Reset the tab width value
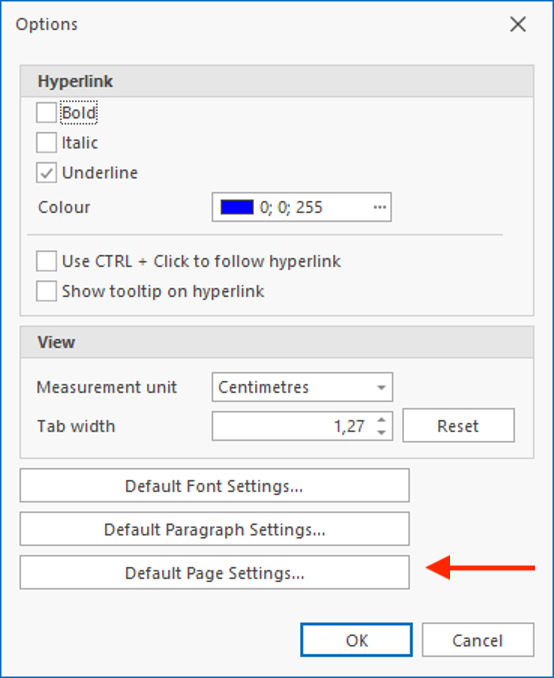Viewport: 554px width, 678px height. 458,425
